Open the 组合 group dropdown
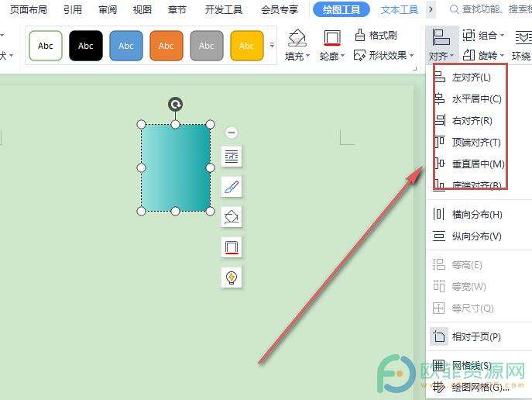Screen dimensions: 532x400 tap(483, 35)
